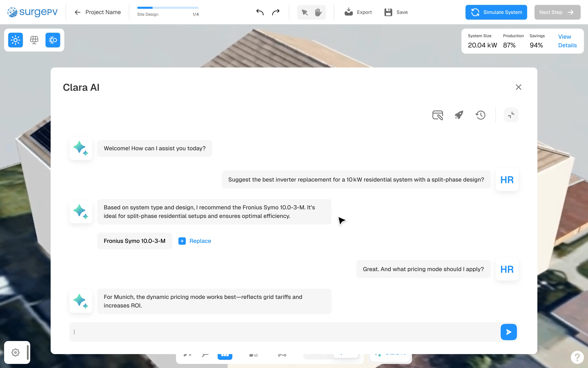Click the Clara avatar beside welcome message
Screen dimensions: 588x368
(x=81, y=148)
